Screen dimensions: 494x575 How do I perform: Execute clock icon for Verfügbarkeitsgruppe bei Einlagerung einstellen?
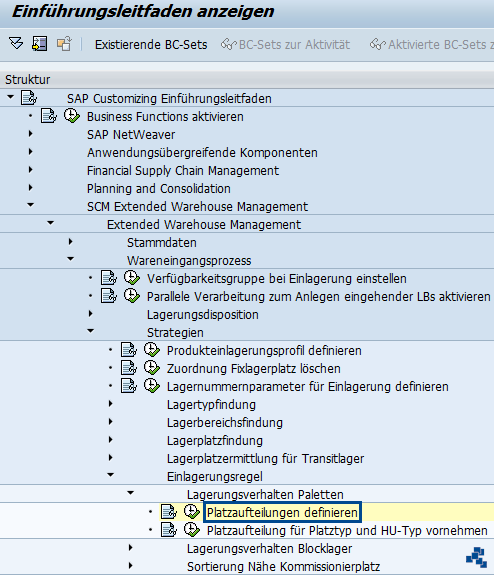132,278
